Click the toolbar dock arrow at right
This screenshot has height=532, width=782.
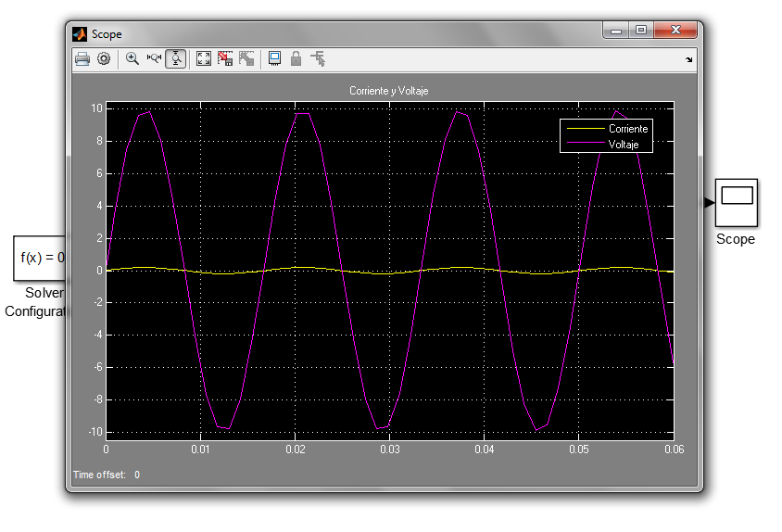(x=688, y=59)
